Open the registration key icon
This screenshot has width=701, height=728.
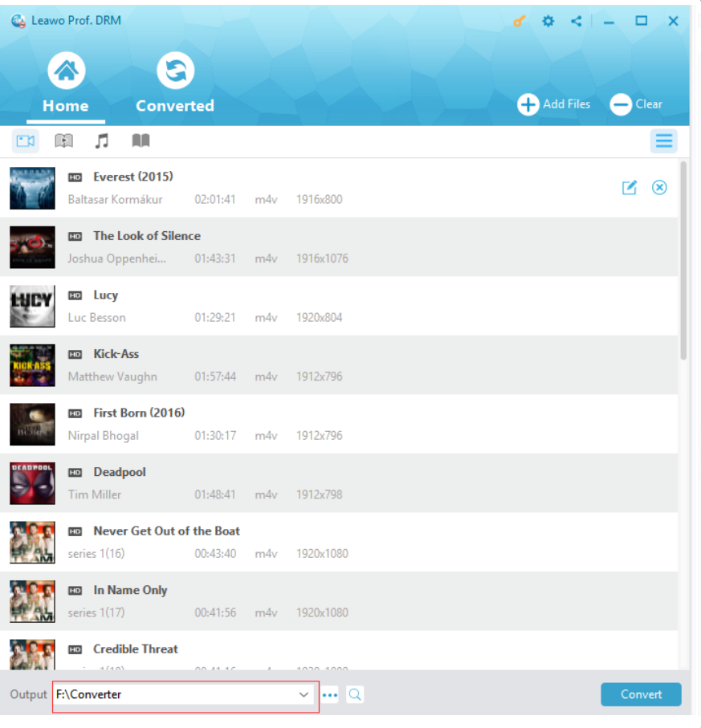(x=519, y=21)
